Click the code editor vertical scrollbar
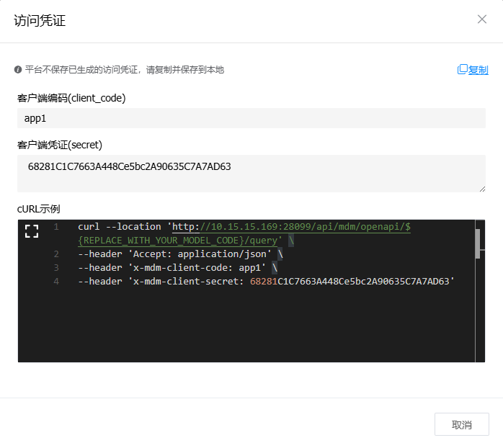This screenshot has height=448, width=503. (x=477, y=243)
